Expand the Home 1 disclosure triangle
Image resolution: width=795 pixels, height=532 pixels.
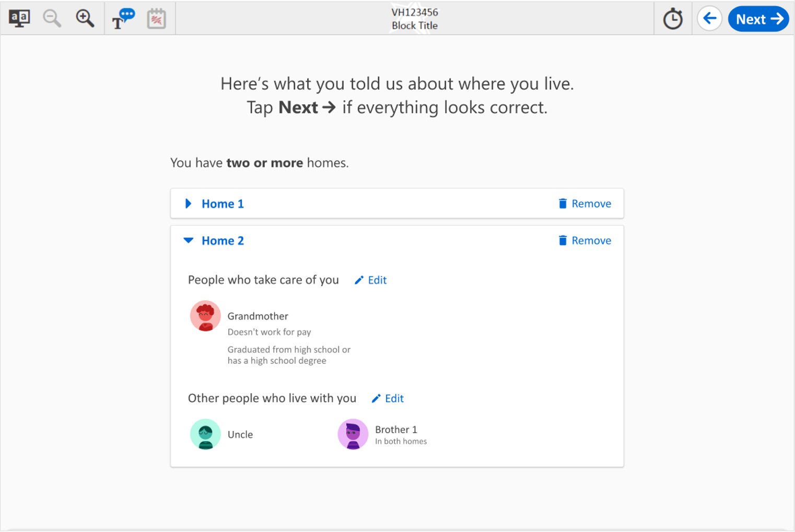[189, 204]
